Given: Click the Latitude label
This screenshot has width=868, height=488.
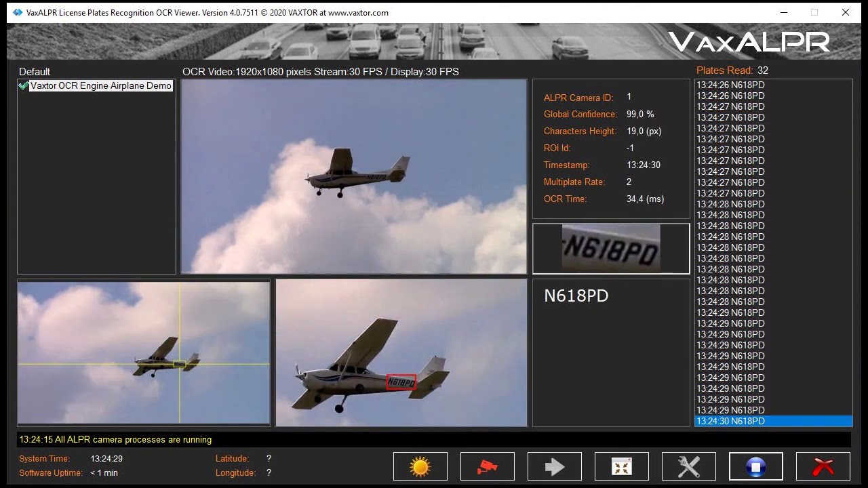Looking at the screenshot, I should click(232, 459).
